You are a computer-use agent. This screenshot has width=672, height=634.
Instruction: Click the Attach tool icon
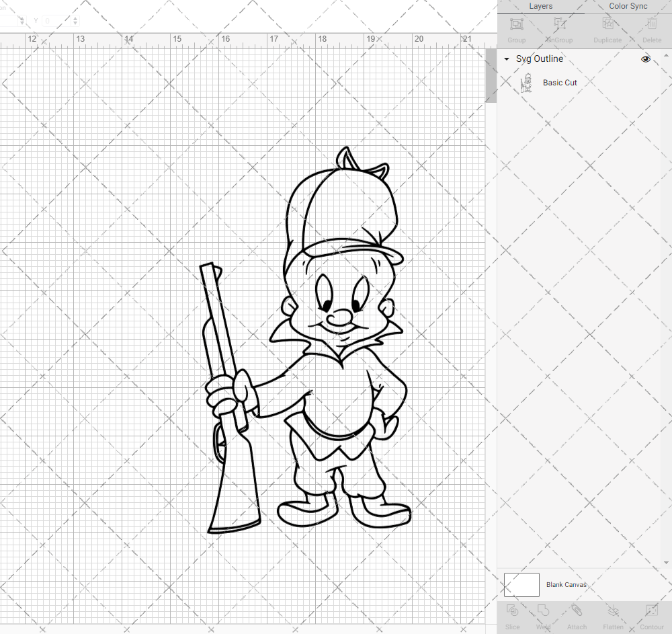point(577,610)
